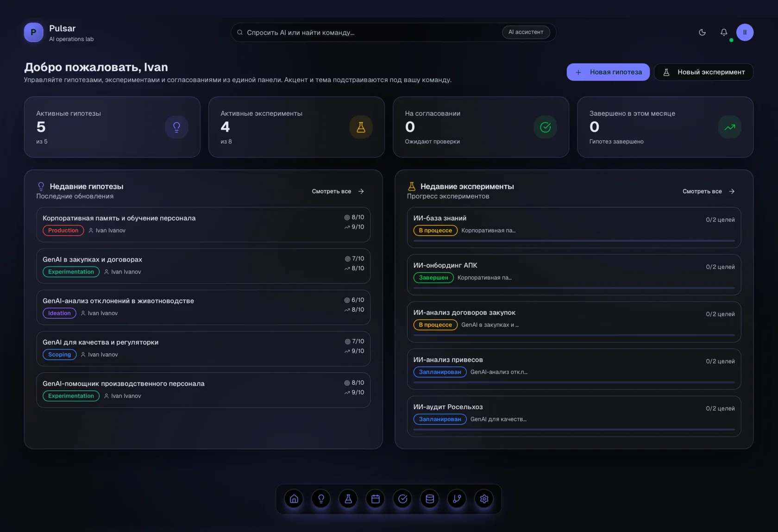The image size is (778, 532).
Task: Open ИИ-анализ договоров закупок experiment
Action: [574, 322]
